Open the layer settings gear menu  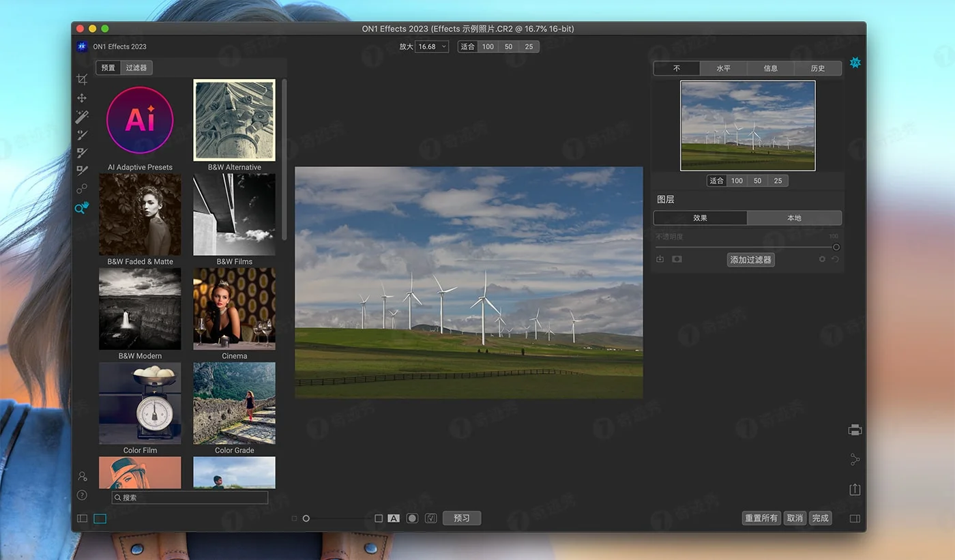coord(822,260)
